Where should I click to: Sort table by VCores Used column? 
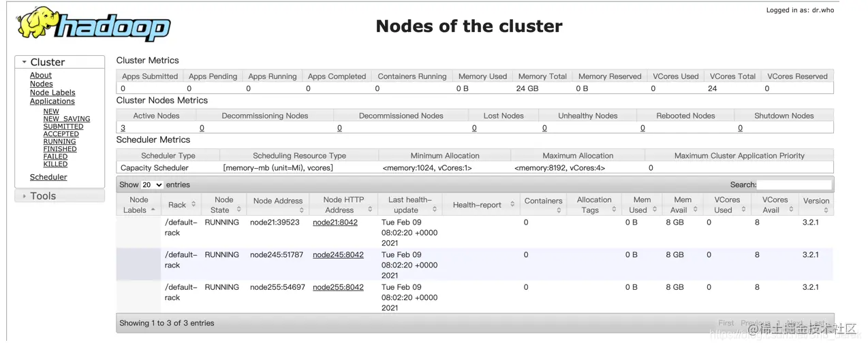click(727, 205)
